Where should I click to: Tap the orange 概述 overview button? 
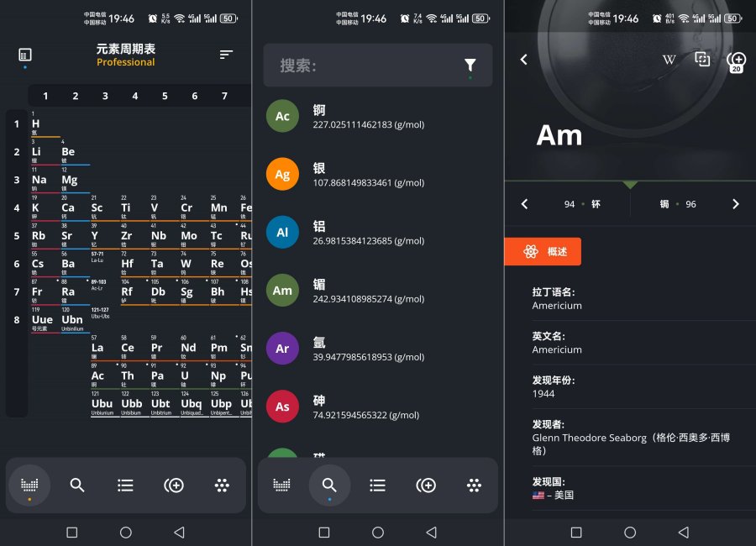click(x=544, y=251)
